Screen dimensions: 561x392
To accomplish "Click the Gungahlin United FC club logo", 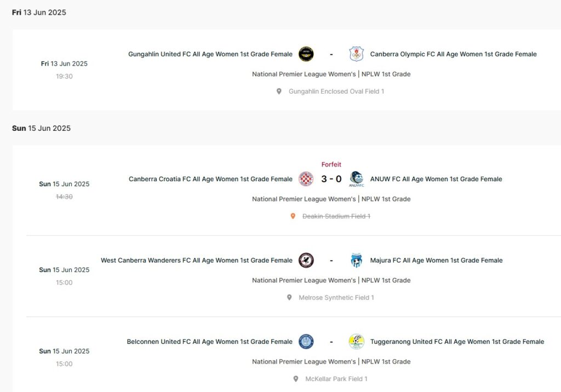I will click(306, 54).
